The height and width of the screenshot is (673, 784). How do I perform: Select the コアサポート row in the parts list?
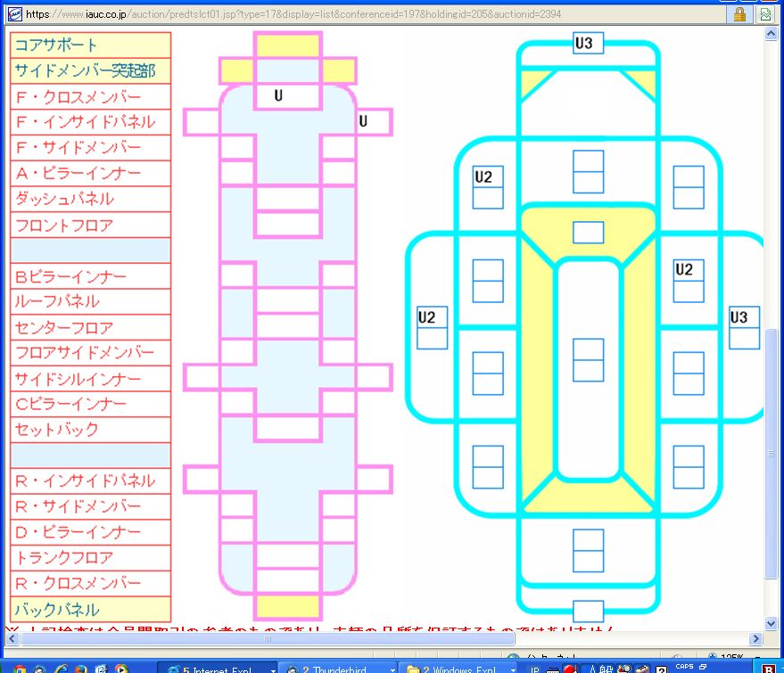90,45
